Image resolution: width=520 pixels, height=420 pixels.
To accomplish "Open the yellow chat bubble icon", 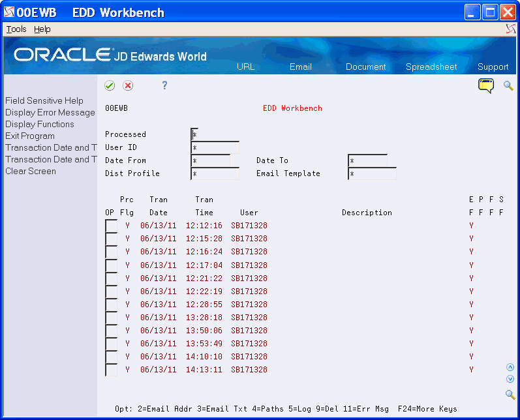I will pyautogui.click(x=486, y=86).
